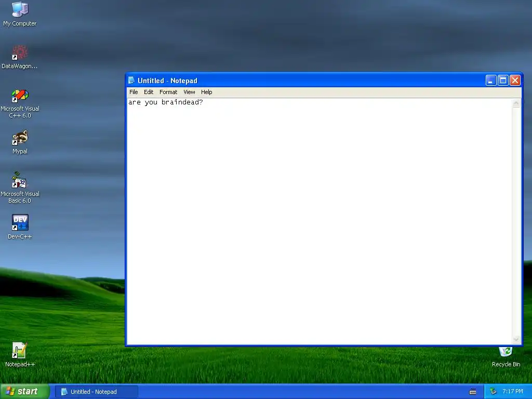Screen dimensions: 532x399
Task: Select the Recycle Bin icon
Action: tap(506, 355)
